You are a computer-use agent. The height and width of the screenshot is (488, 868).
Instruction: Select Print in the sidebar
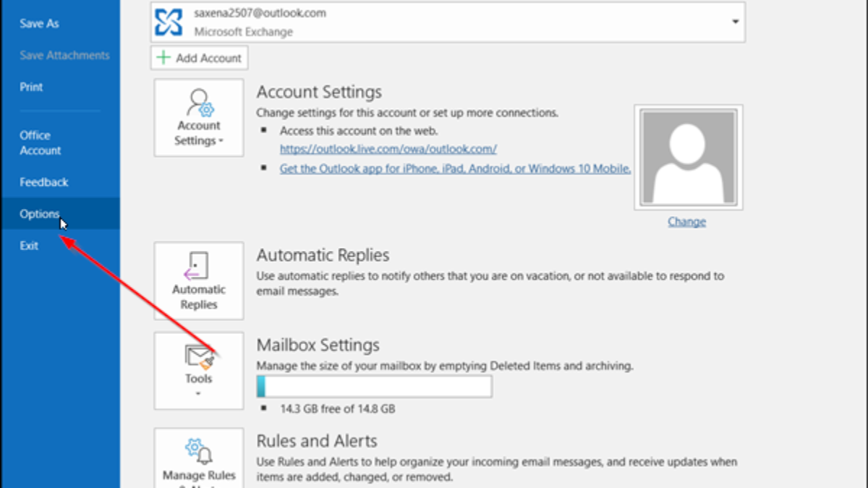point(31,87)
